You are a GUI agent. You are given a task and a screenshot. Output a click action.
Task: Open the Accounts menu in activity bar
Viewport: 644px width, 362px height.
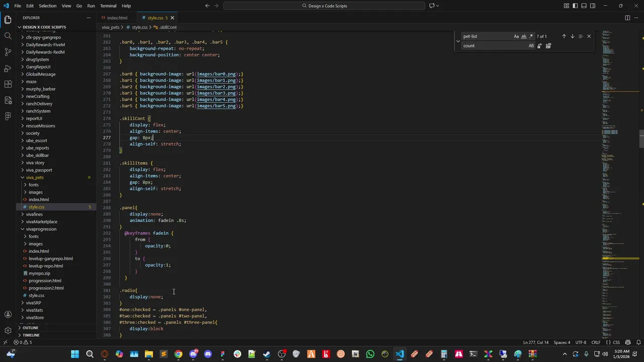point(8,314)
